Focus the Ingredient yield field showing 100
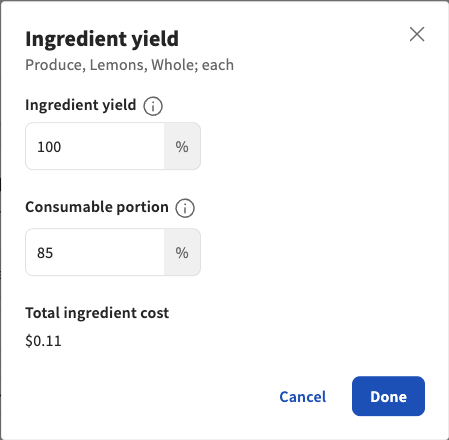 95,146
